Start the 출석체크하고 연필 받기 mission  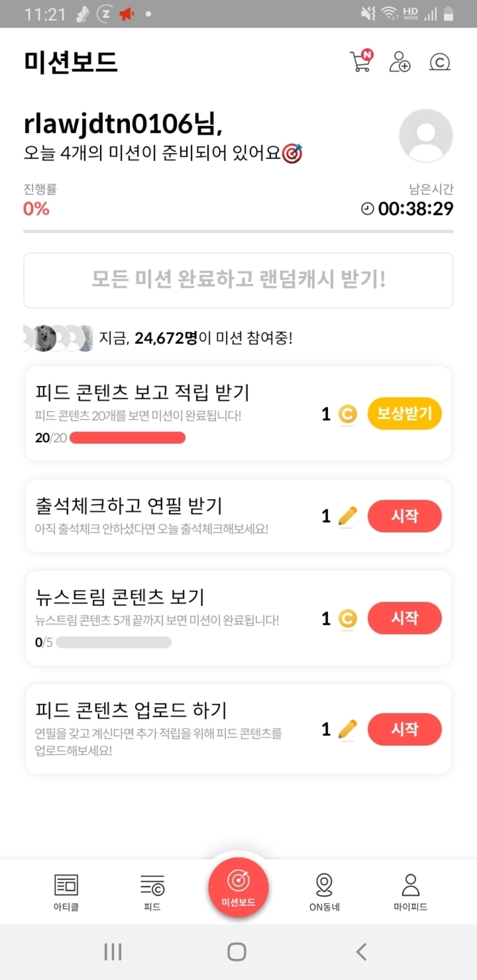click(405, 516)
